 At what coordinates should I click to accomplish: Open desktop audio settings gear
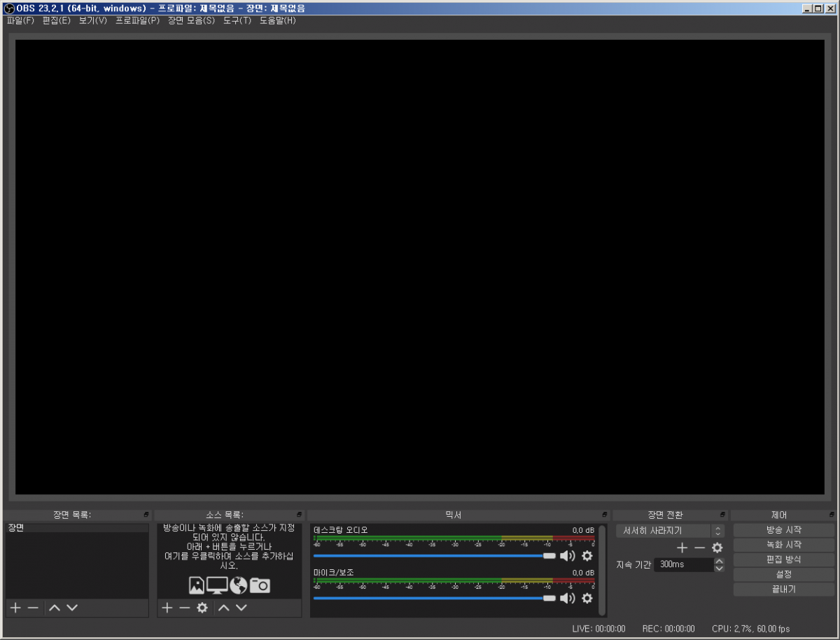tap(587, 556)
